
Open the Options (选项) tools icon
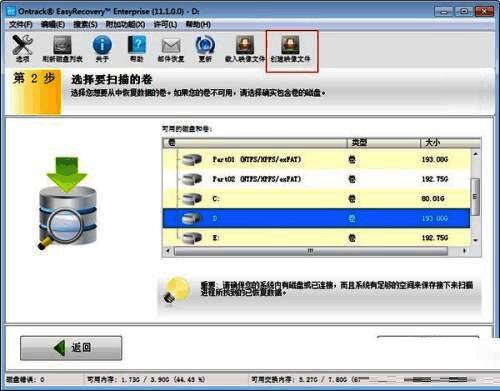pos(22,48)
